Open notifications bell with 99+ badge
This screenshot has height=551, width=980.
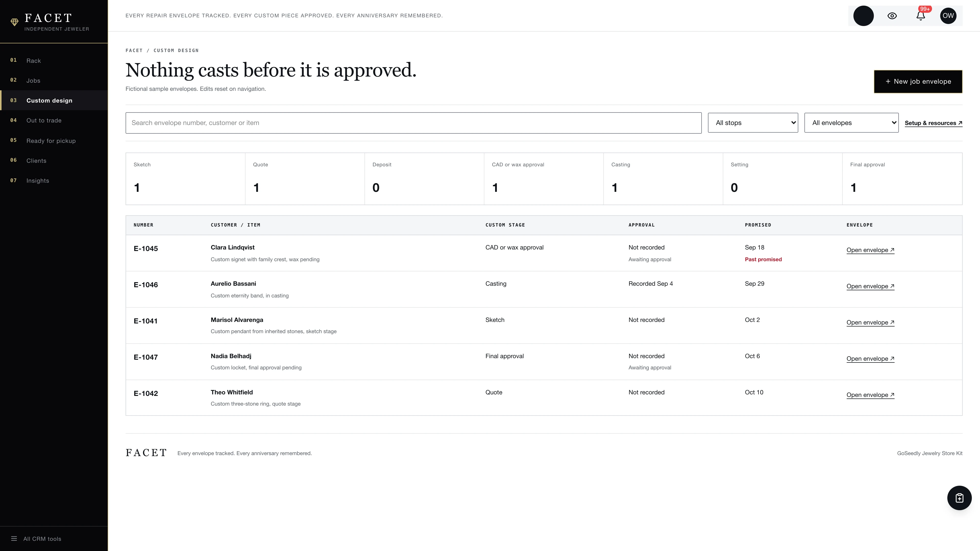coord(921,16)
